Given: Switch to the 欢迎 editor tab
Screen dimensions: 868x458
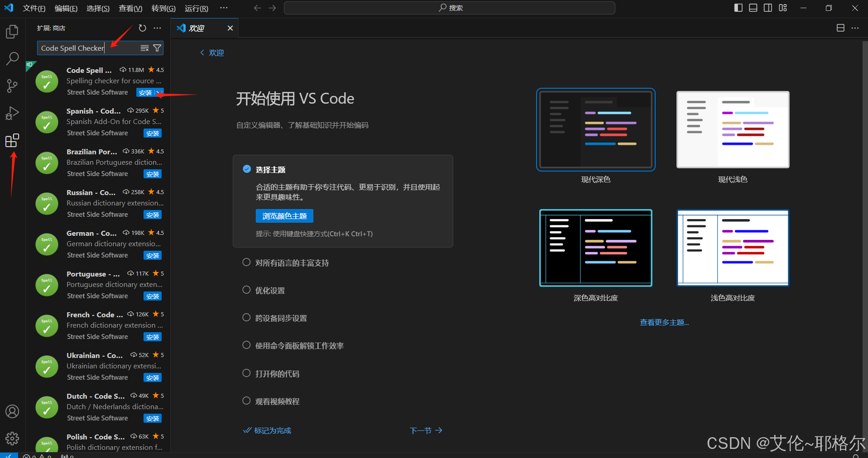Looking at the screenshot, I should tap(205, 28).
